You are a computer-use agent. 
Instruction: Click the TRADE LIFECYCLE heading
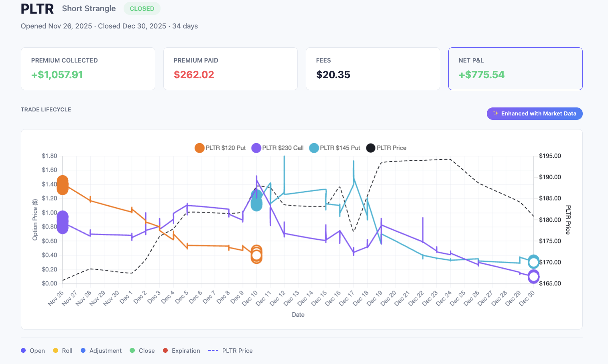[46, 109]
